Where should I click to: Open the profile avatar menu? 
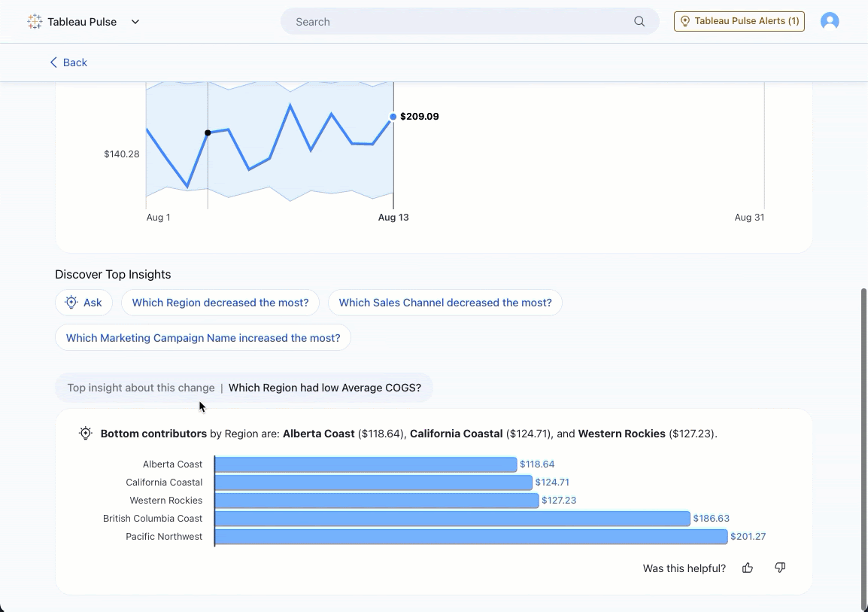click(830, 21)
